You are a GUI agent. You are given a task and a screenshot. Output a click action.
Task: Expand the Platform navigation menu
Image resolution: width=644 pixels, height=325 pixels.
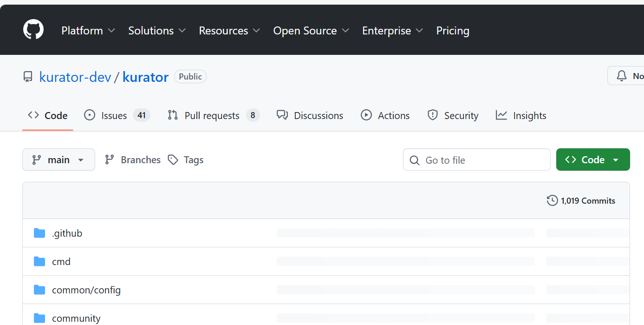(88, 31)
